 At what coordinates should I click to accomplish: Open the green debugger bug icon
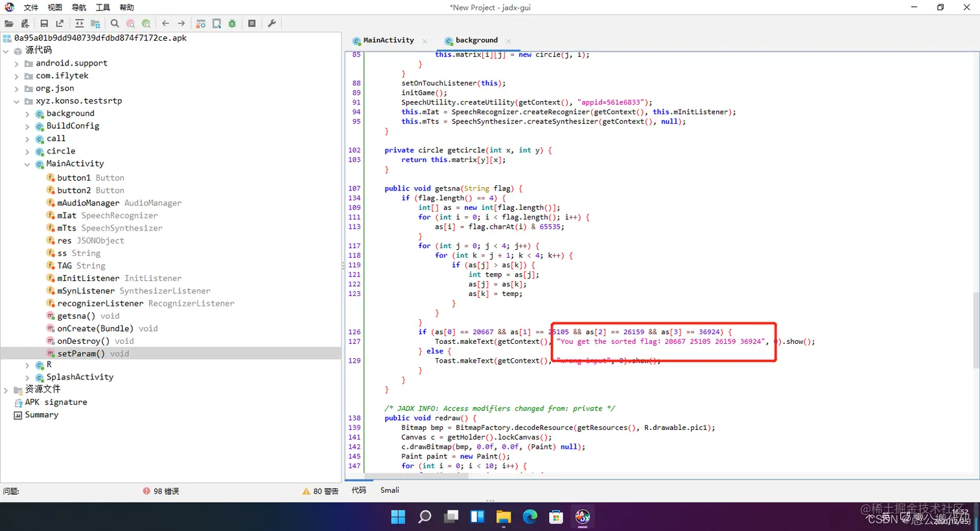point(232,23)
